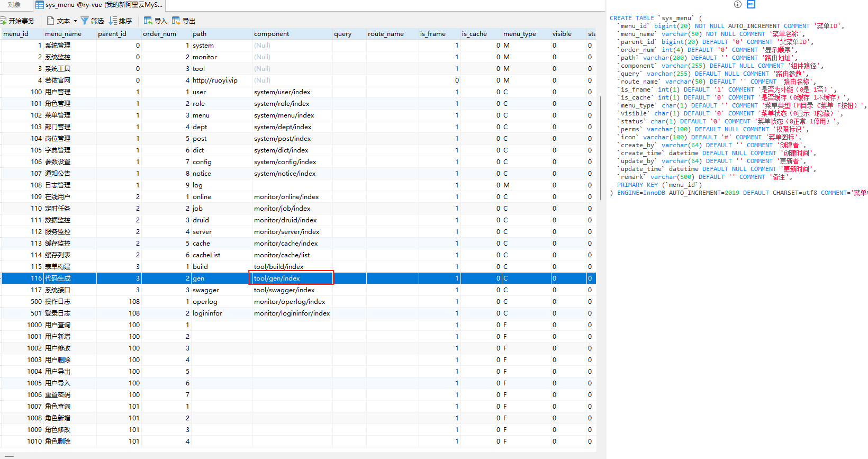Click the is_frame column header
This screenshot has width=868, height=459.
pos(439,33)
